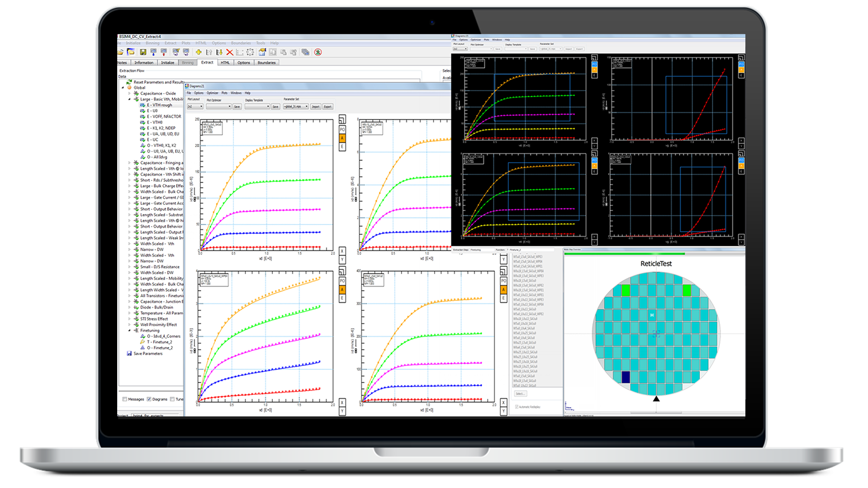Click the Import button in Diagrams21
868x488 pixels.
click(316, 106)
